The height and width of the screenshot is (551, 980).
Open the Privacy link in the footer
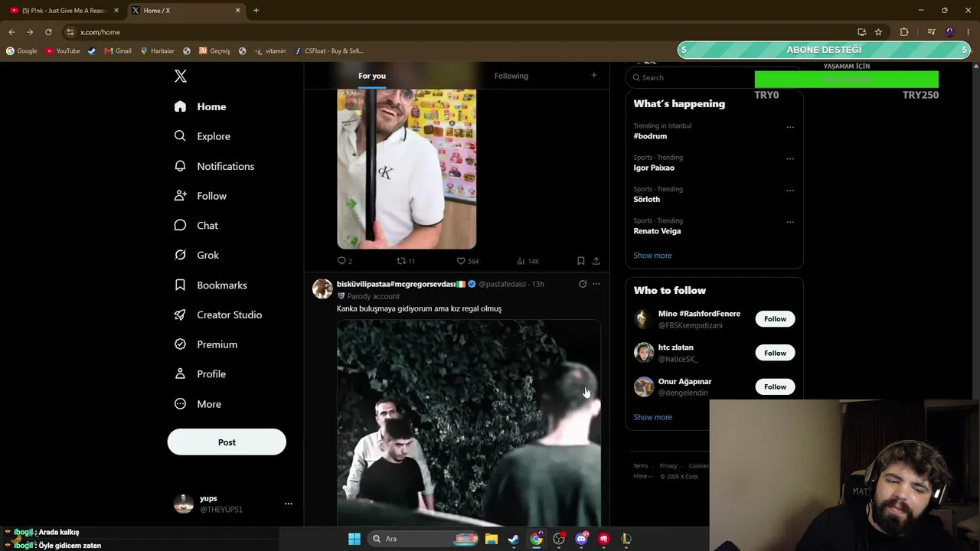coord(668,466)
